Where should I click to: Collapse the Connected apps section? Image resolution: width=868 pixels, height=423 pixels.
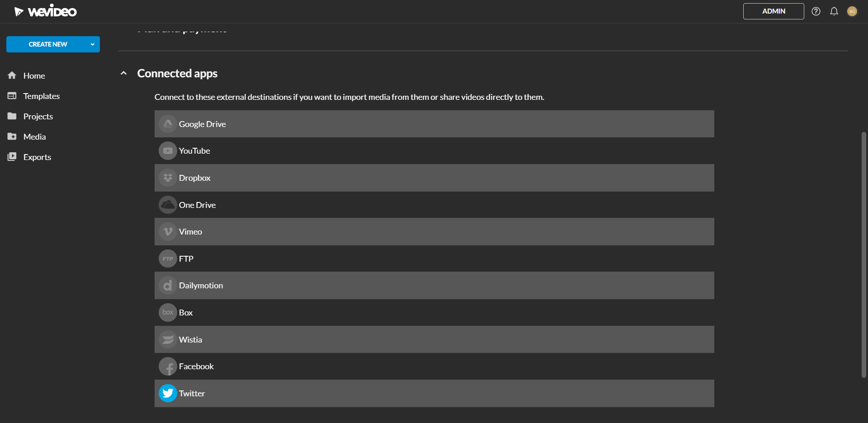pos(123,73)
